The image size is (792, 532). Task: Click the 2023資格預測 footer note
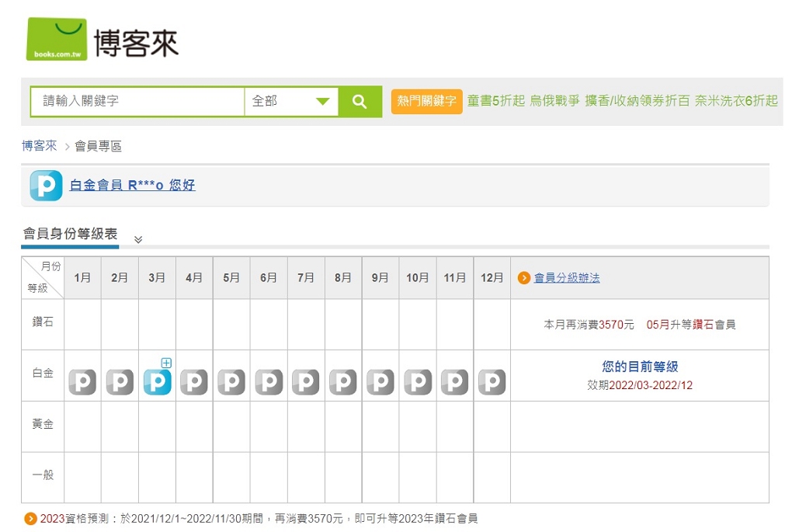pyautogui.click(x=259, y=519)
